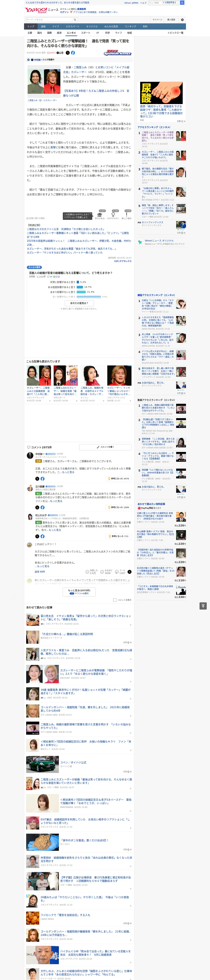
Task: Click the keyword search magnifier icon
Action: 75,20
